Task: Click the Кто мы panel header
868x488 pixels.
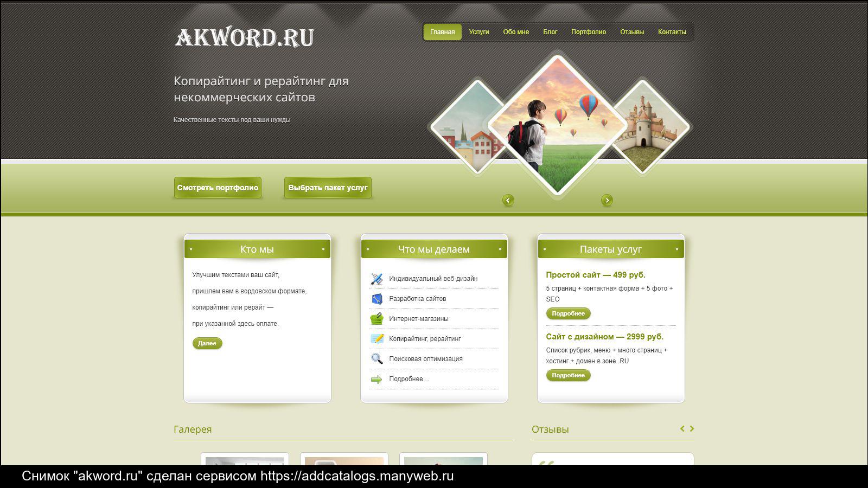Action: click(257, 249)
